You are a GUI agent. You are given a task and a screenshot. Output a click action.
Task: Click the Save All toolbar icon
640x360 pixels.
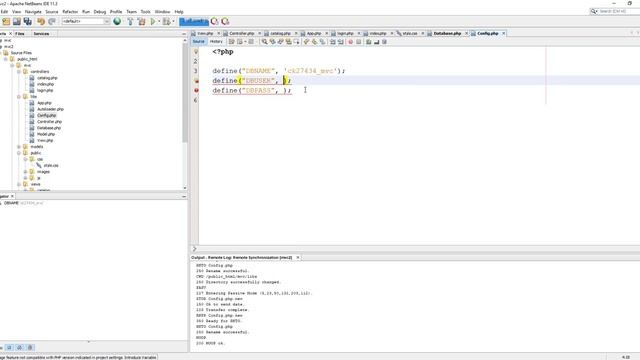point(28,21)
